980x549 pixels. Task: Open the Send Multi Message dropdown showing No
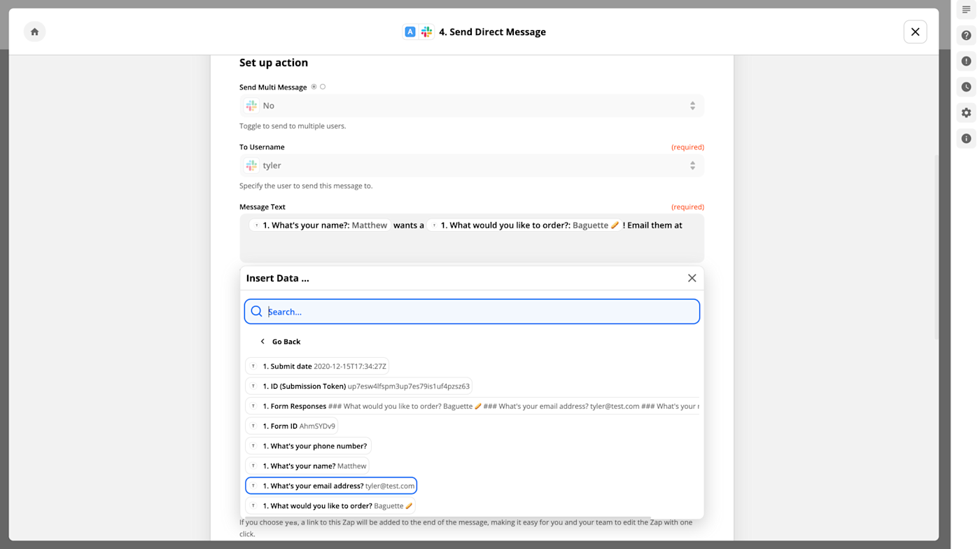472,106
